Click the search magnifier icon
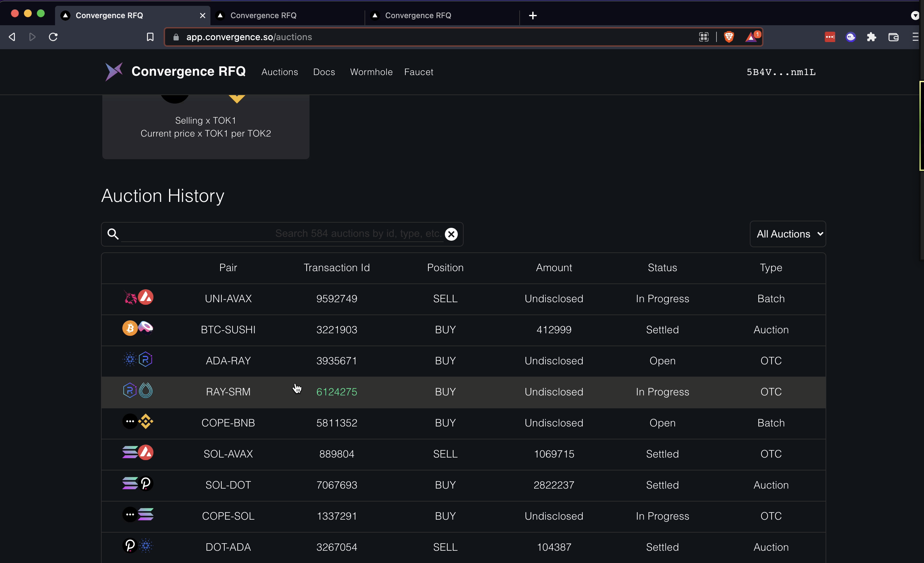The height and width of the screenshot is (563, 924). coord(113,234)
